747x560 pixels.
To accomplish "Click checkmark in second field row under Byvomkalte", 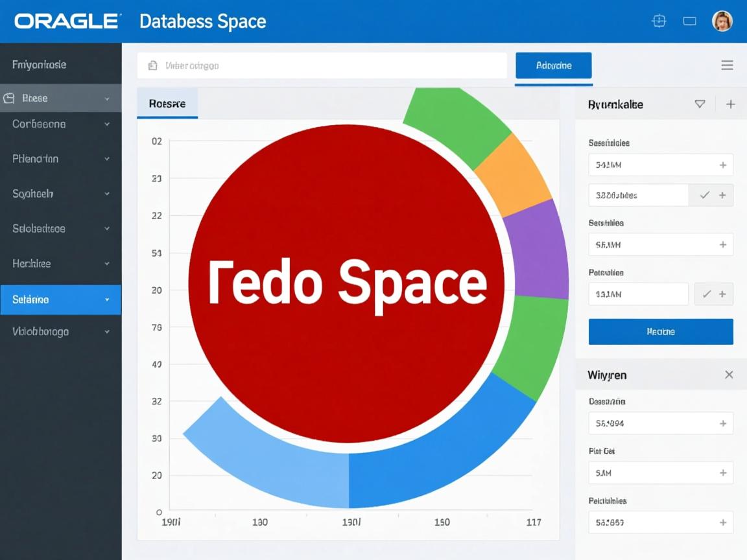I will (704, 195).
